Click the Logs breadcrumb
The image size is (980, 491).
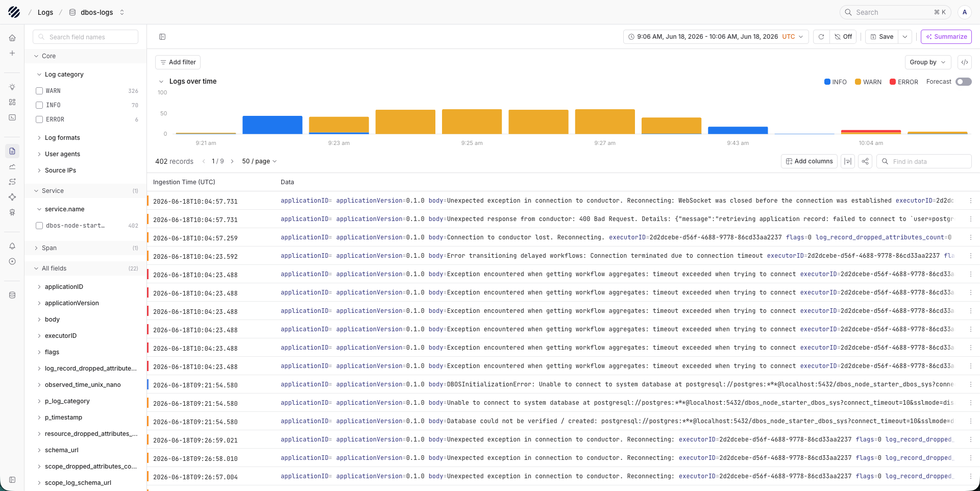45,12
